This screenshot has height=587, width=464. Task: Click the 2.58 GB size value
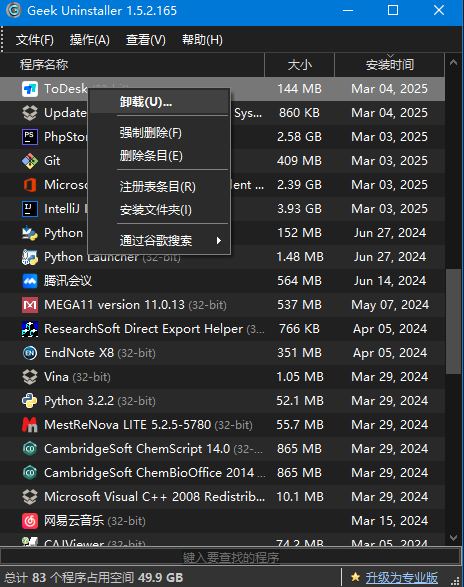pos(299,137)
